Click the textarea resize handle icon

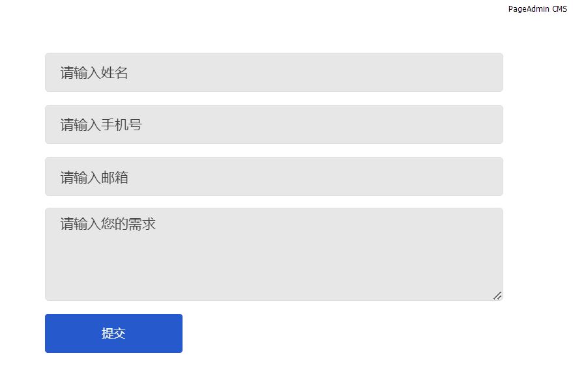[x=497, y=296]
